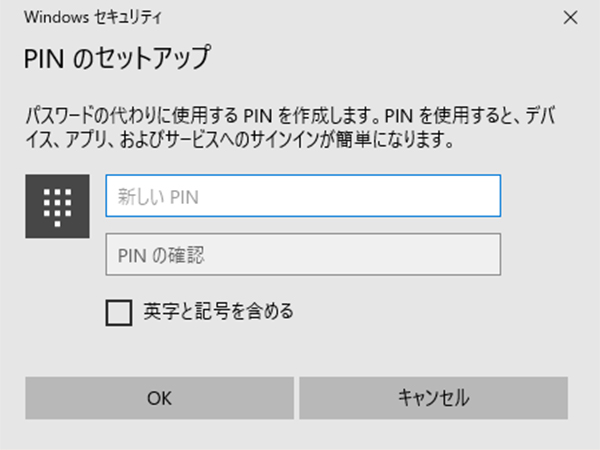Focus the PIN の確認 text box
This screenshot has width=600, height=450.
click(302, 254)
